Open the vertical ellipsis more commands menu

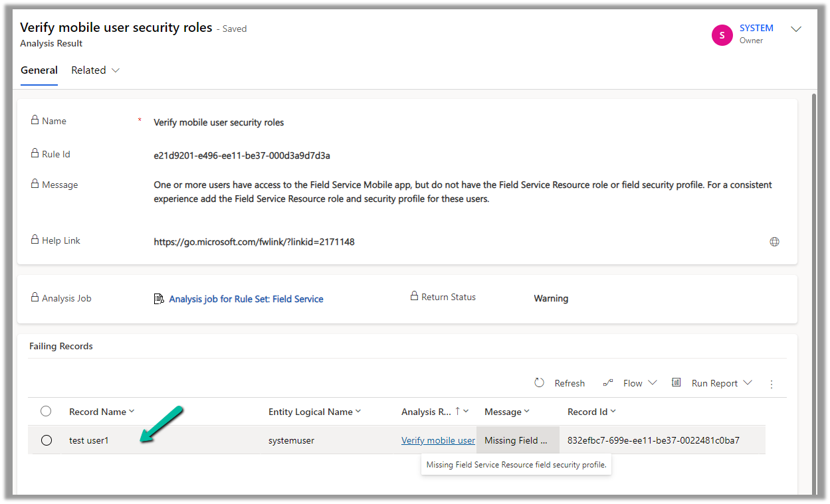pyautogui.click(x=772, y=384)
